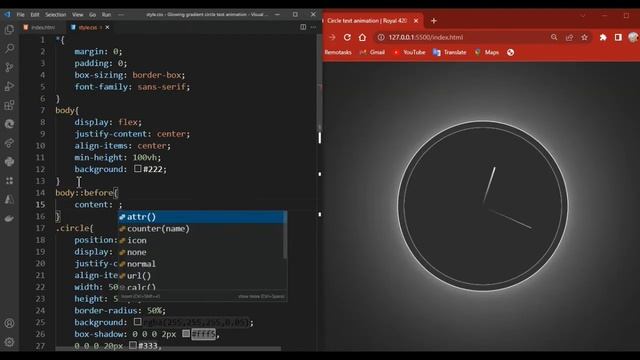Image resolution: width=640 pixels, height=360 pixels.
Task: Click the #222 color swatch on line 12
Action: point(138,168)
